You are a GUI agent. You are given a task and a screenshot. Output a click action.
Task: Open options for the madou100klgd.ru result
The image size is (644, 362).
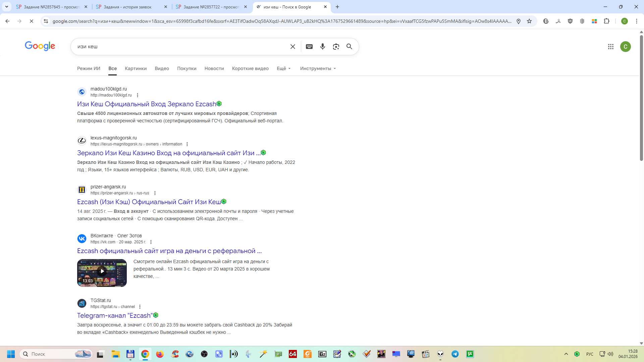[x=138, y=95]
